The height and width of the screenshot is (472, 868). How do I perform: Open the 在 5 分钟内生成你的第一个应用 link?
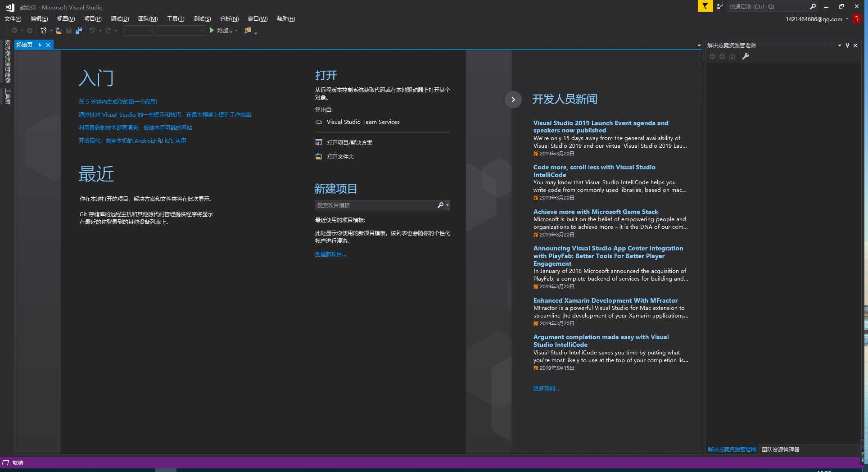click(118, 102)
